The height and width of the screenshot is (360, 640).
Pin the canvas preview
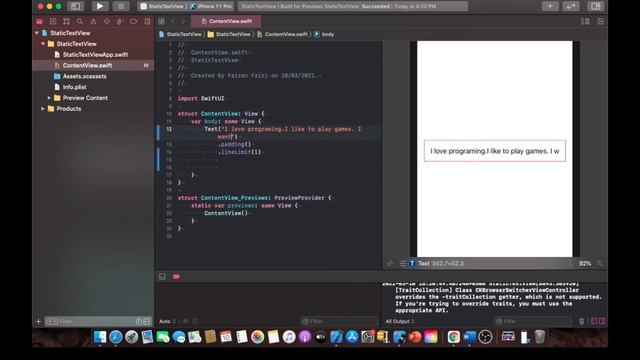point(390,264)
